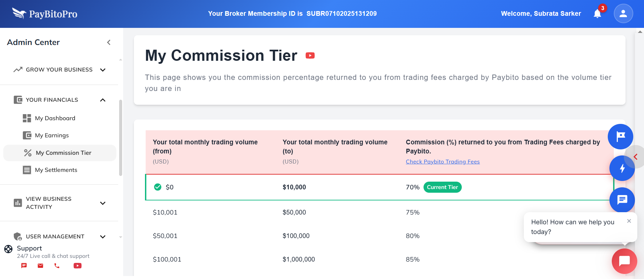
Task: Dismiss the chat greeting popup
Action: (x=629, y=221)
